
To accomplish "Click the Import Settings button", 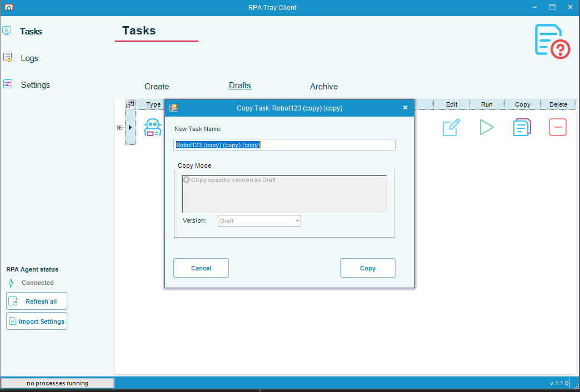I will pyautogui.click(x=37, y=321).
